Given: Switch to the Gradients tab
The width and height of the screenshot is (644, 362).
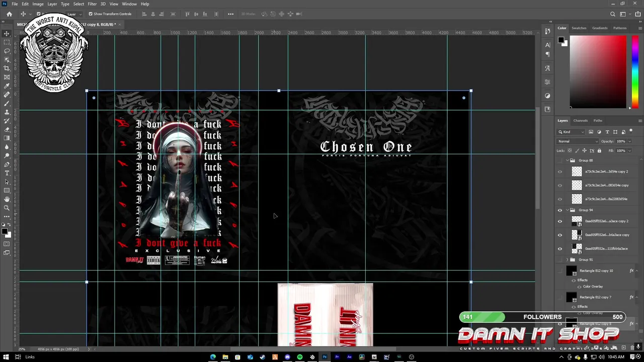Looking at the screenshot, I should pos(600,28).
